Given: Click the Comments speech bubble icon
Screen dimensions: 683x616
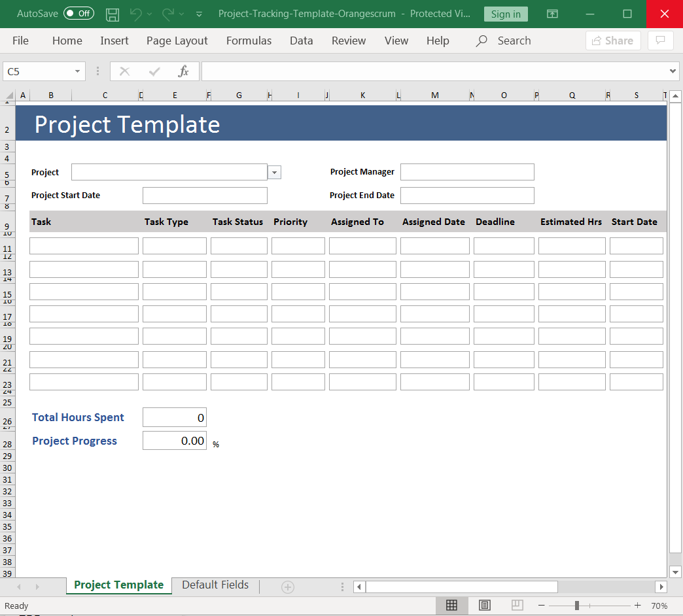Looking at the screenshot, I should coord(660,41).
